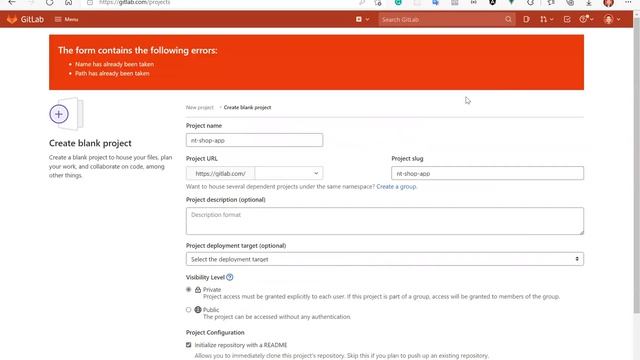
Task: Open the To-Do list icon
Action: (x=567, y=19)
